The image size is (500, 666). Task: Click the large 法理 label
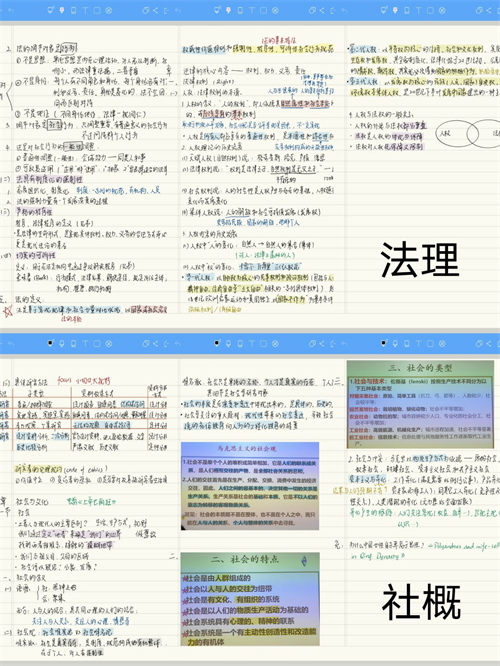420,260
